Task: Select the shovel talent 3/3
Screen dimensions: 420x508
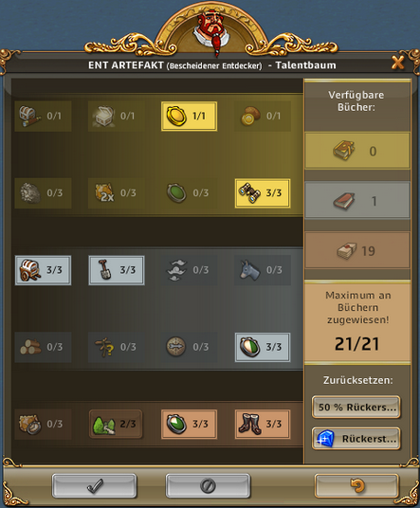Action: [x=117, y=270]
